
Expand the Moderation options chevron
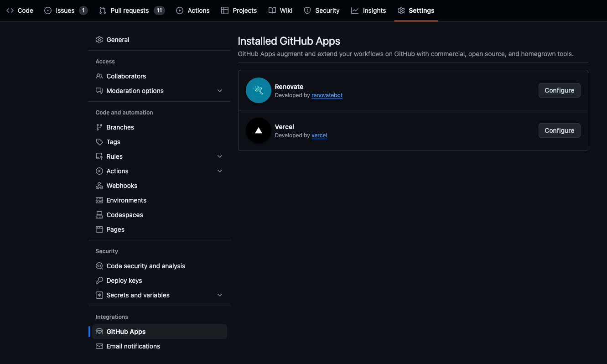(220, 91)
